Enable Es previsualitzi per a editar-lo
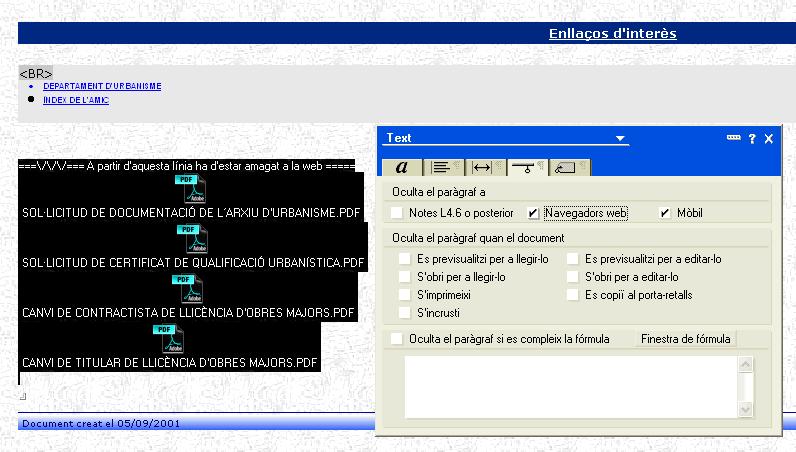Image resolution: width=796 pixels, height=452 pixels. (x=573, y=259)
